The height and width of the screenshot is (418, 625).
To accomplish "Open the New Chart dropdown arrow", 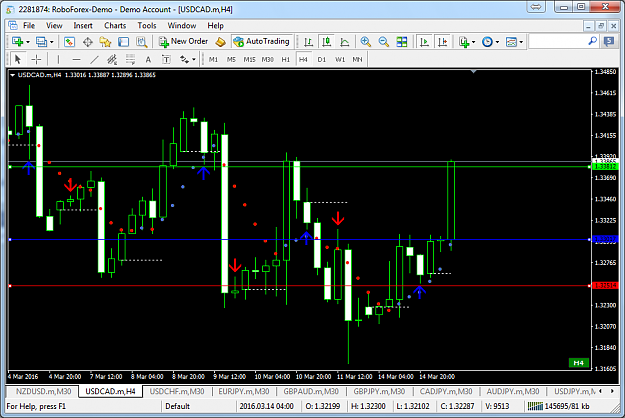I will [x=28, y=42].
